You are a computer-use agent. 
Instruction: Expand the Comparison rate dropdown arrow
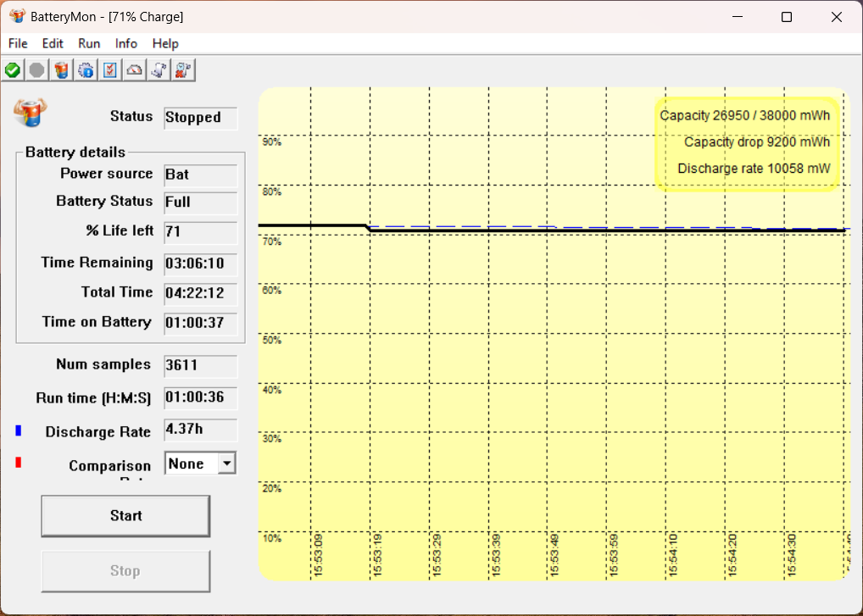pyautogui.click(x=226, y=463)
